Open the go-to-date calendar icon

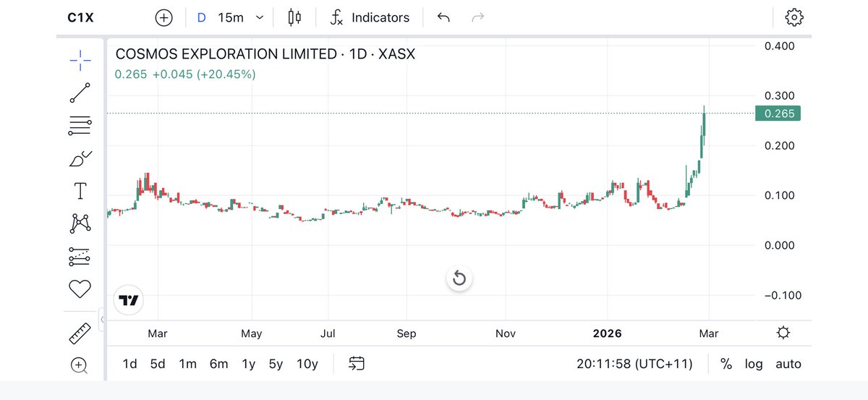pos(356,364)
